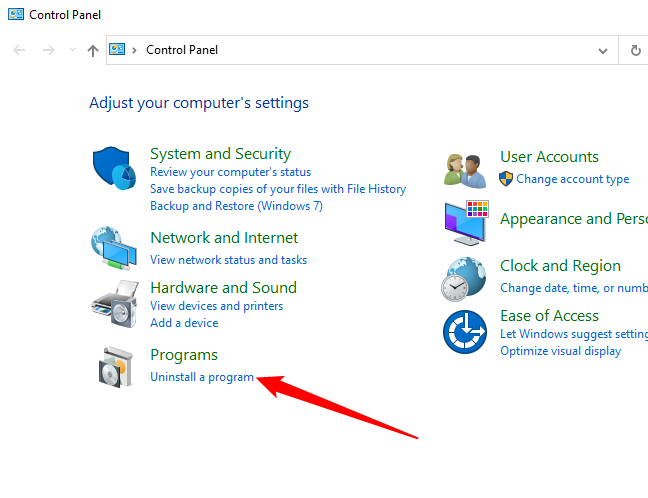Open the address bar history dropdown arrow

pyautogui.click(x=603, y=50)
